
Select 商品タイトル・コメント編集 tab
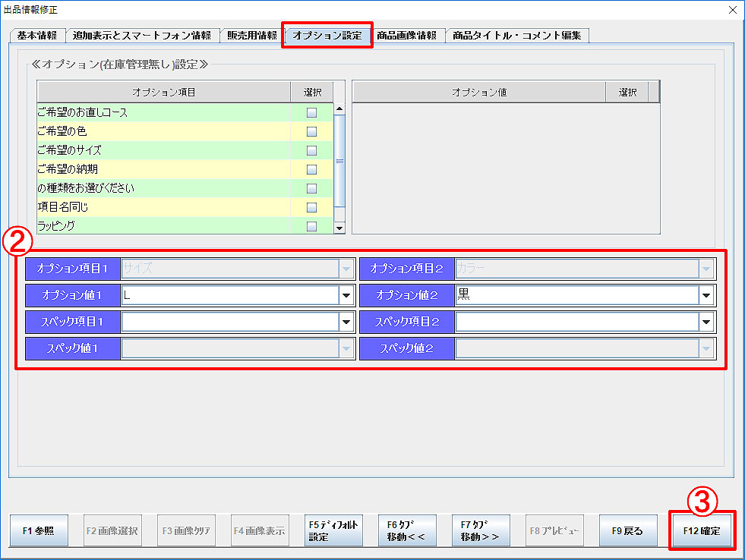tap(516, 36)
